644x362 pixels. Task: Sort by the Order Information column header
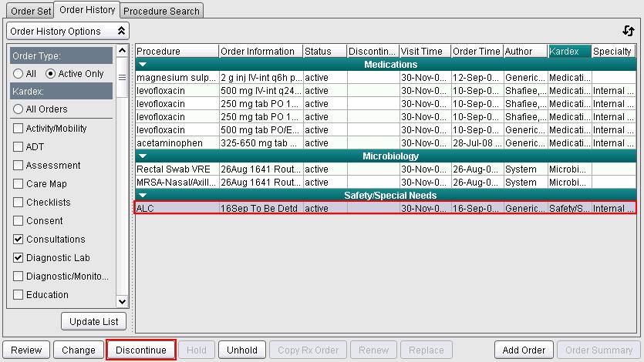point(261,52)
